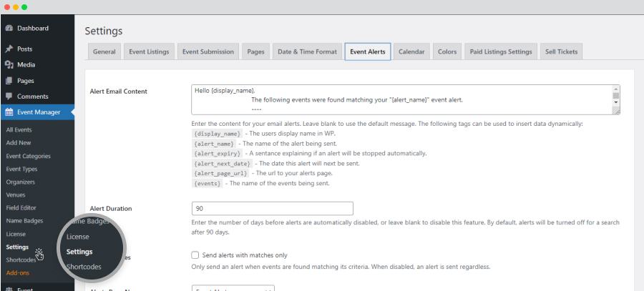The image size is (644, 291).
Task: Go to All Events submenu
Action: (19, 129)
